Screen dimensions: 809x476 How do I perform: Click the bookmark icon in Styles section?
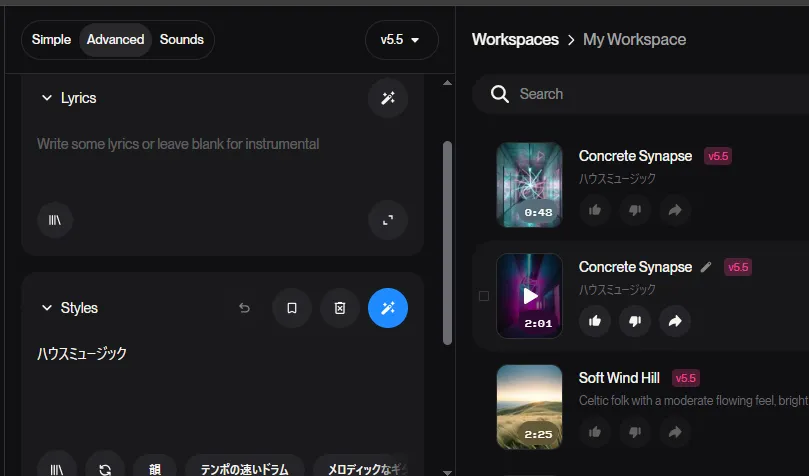pos(292,308)
